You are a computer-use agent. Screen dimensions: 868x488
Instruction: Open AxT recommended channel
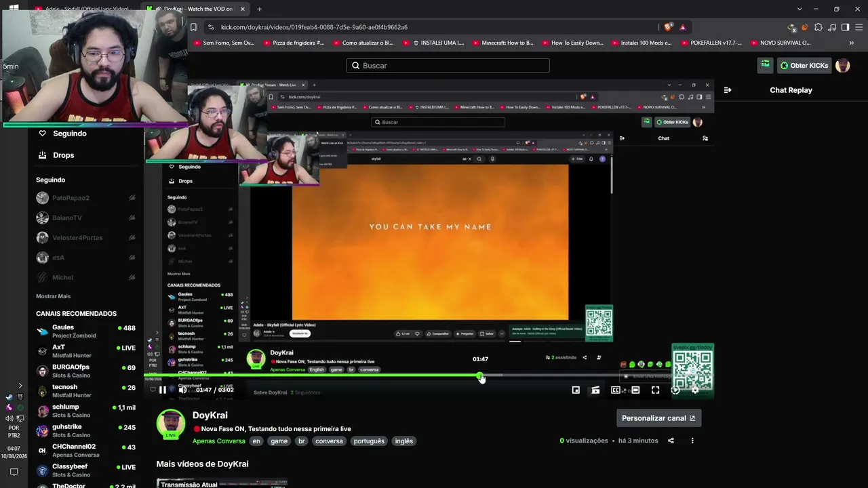pos(85,351)
